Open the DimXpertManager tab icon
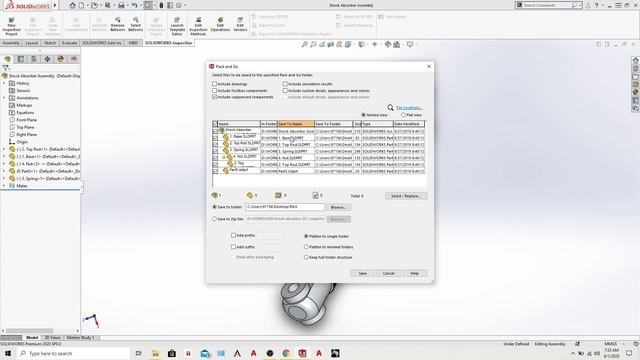The height and width of the screenshot is (360, 640). coord(47,59)
